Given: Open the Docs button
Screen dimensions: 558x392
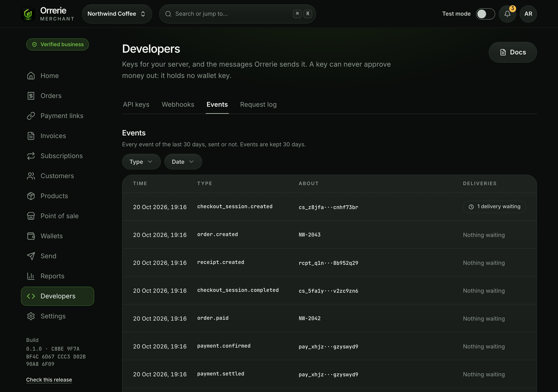Looking at the screenshot, I should click(x=513, y=52).
